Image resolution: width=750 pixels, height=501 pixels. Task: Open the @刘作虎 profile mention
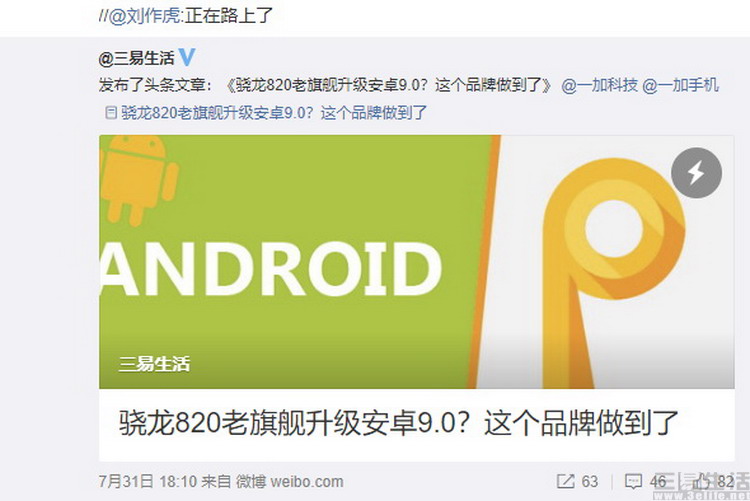145,16
